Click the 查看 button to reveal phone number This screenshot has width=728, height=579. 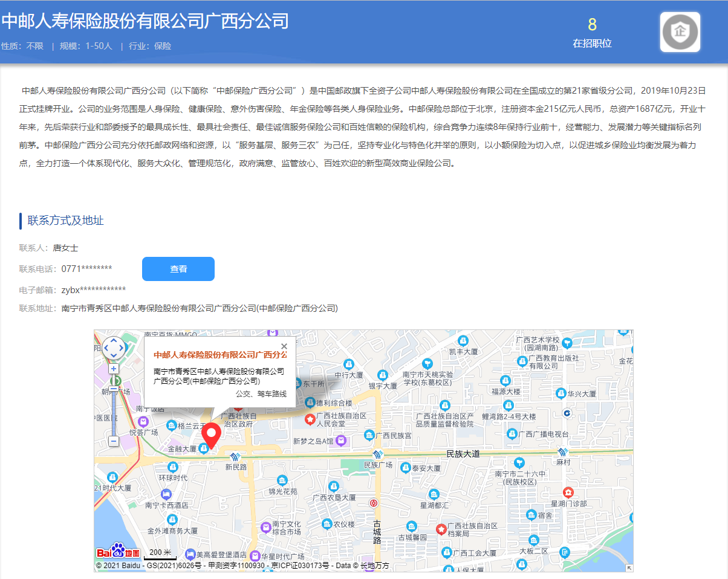point(178,269)
